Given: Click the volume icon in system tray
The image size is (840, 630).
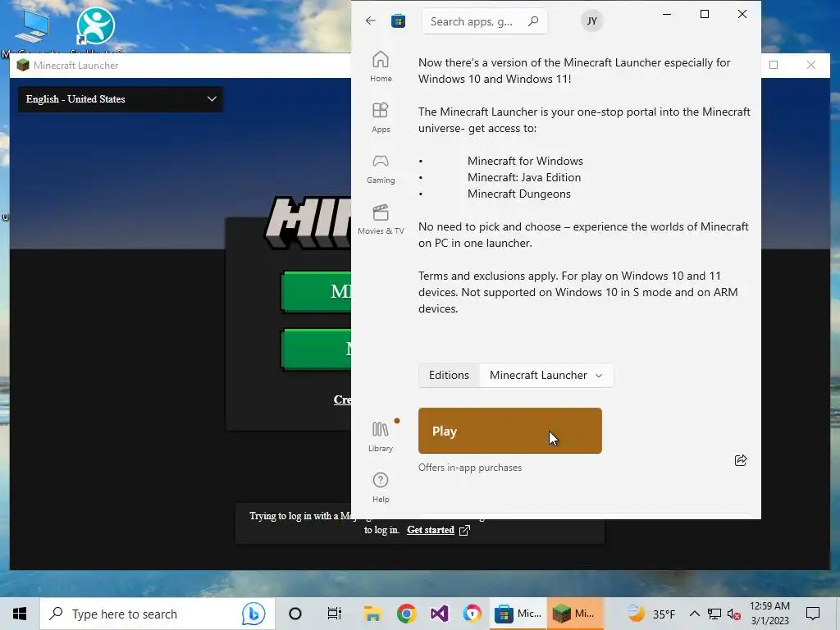Looking at the screenshot, I should [x=733, y=614].
